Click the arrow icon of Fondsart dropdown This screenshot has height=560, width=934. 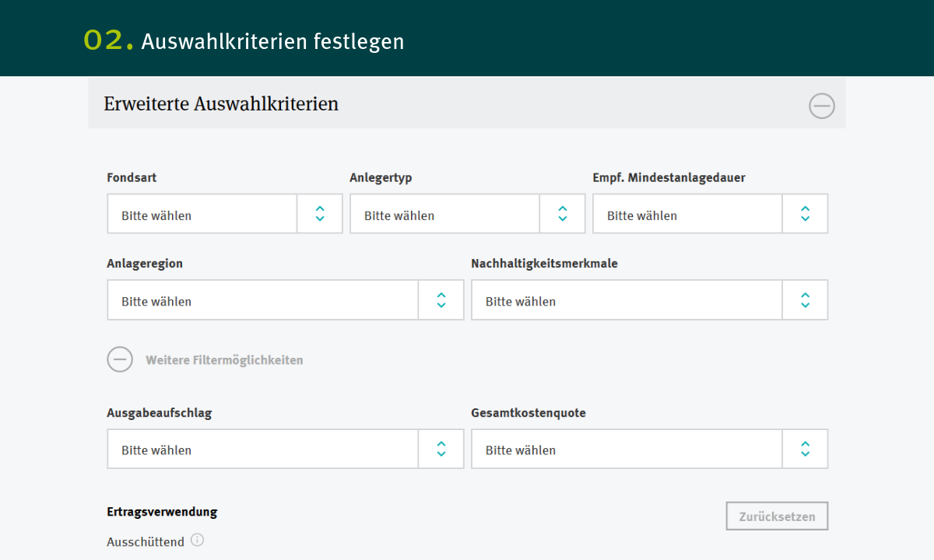click(320, 214)
